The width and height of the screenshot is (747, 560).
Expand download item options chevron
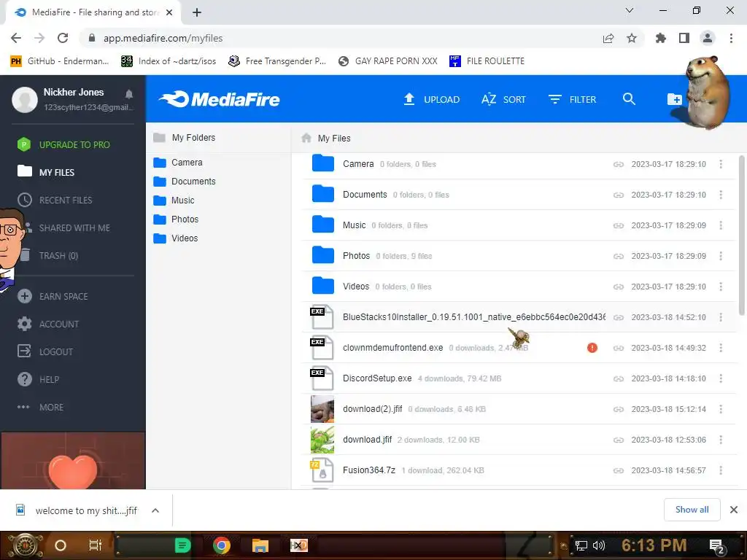coord(155,510)
